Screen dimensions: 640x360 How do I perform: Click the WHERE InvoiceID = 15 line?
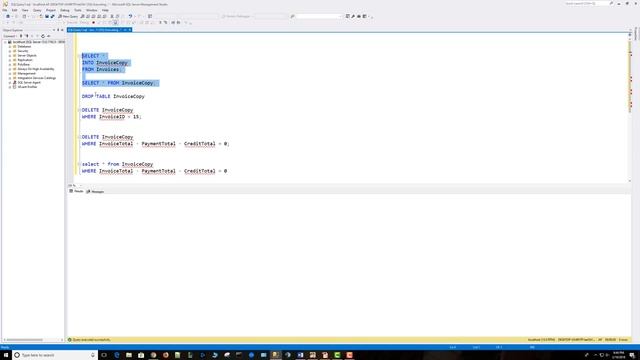tap(111, 117)
